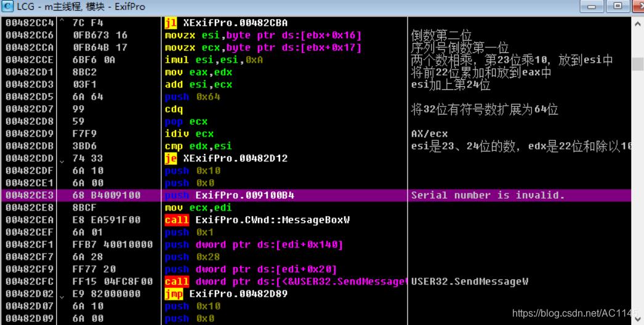Image resolution: width=644 pixels, height=325 pixels.
Task: Select the cmp edx,esi instruction
Action: click(x=198, y=146)
